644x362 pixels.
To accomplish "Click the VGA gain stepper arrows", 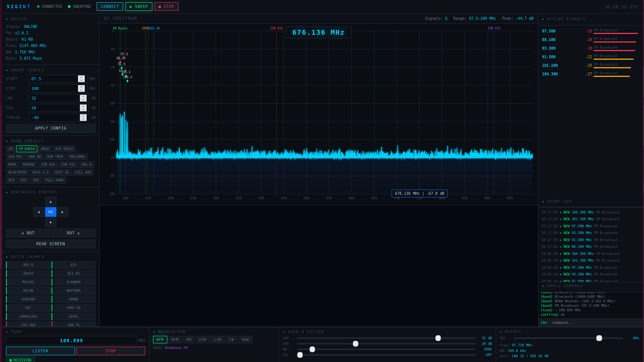I will coord(83,108).
